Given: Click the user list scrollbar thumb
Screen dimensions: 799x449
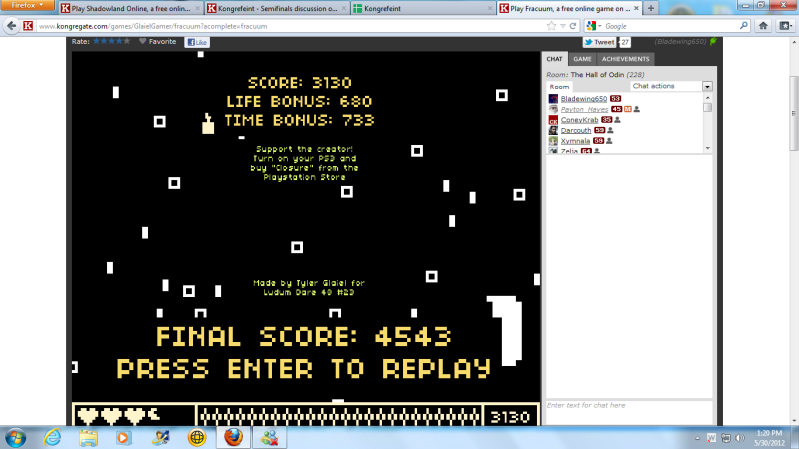Looking at the screenshot, I should tap(707, 108).
